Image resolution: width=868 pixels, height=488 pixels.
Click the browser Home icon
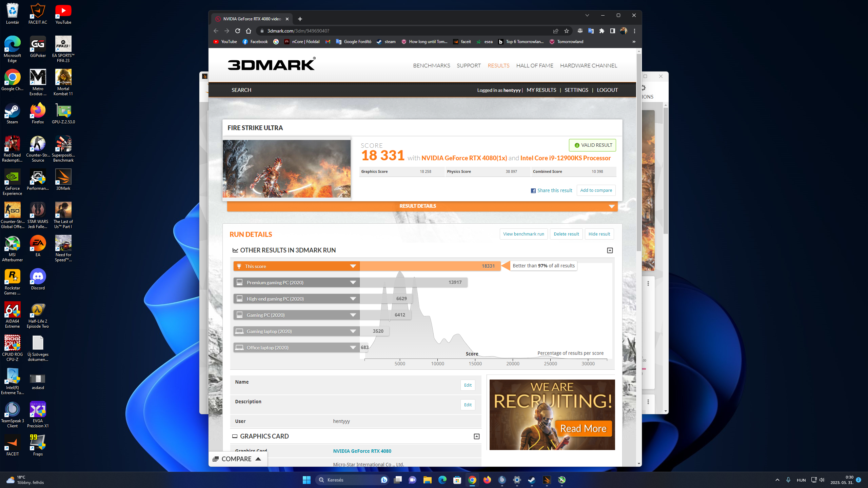click(x=249, y=31)
